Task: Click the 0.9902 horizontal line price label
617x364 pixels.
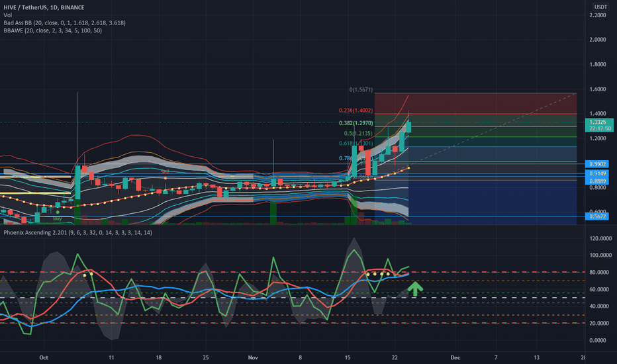Action: pyautogui.click(x=597, y=163)
